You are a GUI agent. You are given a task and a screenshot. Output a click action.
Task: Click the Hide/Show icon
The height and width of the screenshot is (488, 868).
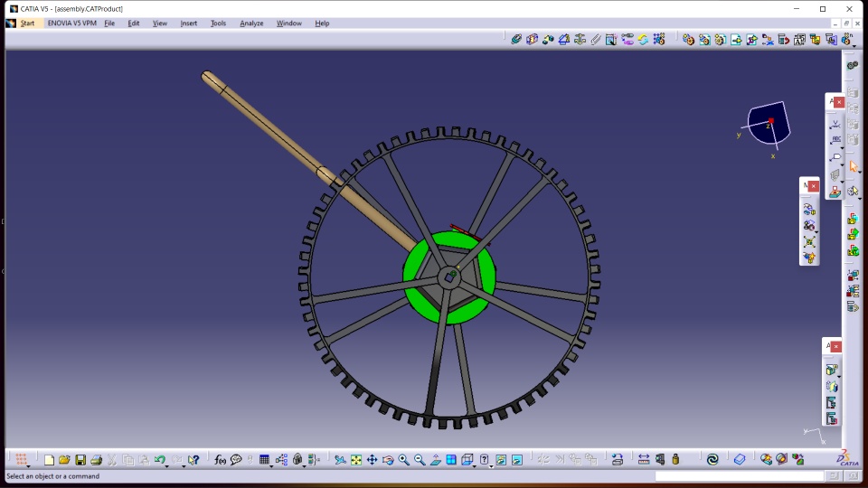[x=501, y=460]
